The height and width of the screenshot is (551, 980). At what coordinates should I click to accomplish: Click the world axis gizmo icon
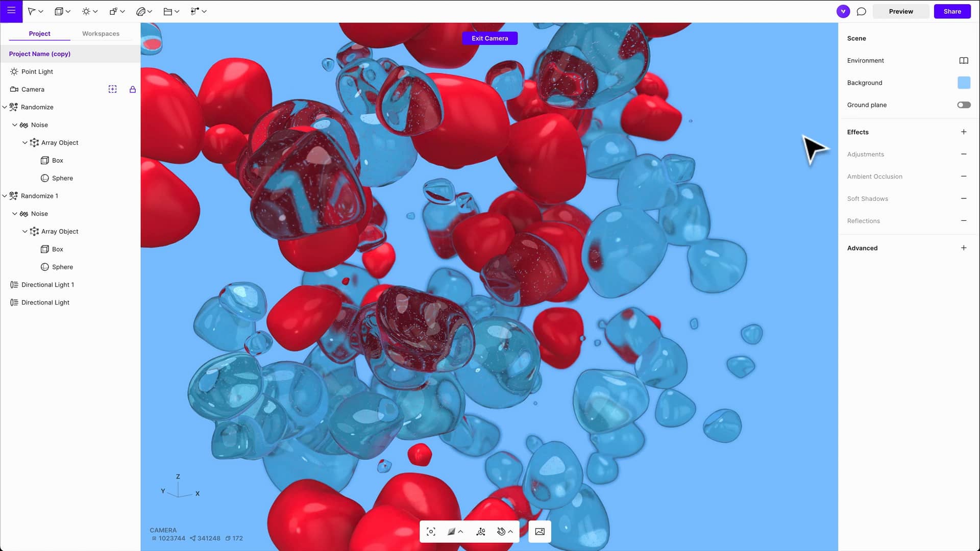(x=480, y=532)
